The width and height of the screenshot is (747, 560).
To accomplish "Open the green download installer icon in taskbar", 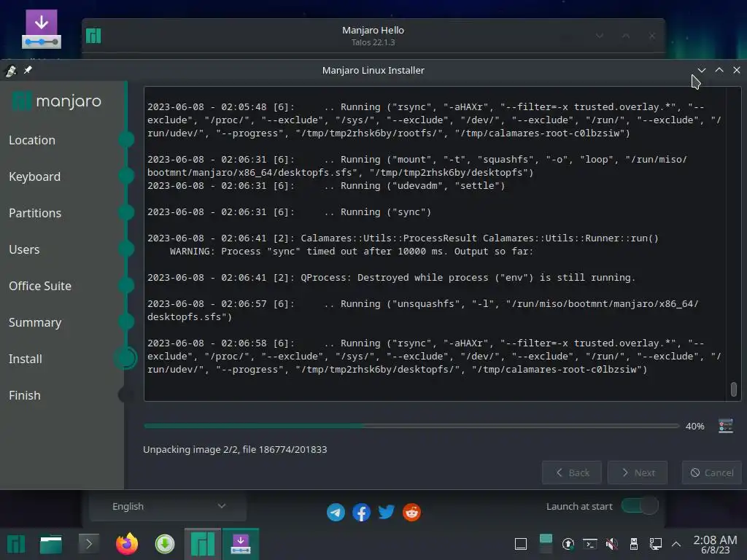I will click(165, 544).
